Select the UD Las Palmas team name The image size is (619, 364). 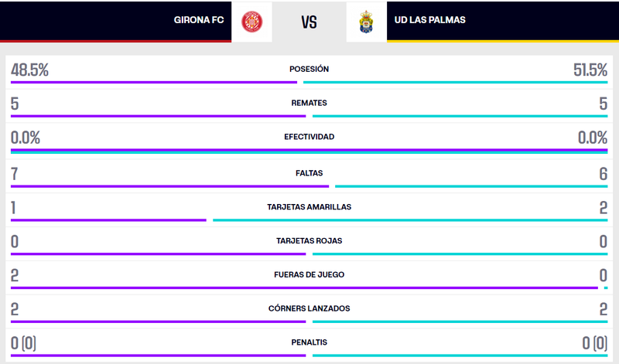pos(430,20)
